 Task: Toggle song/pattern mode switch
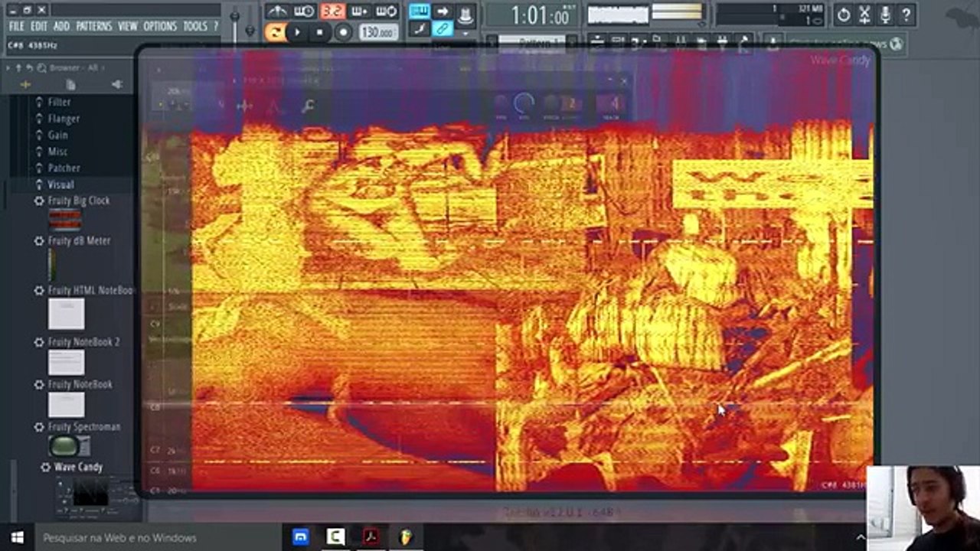click(275, 32)
